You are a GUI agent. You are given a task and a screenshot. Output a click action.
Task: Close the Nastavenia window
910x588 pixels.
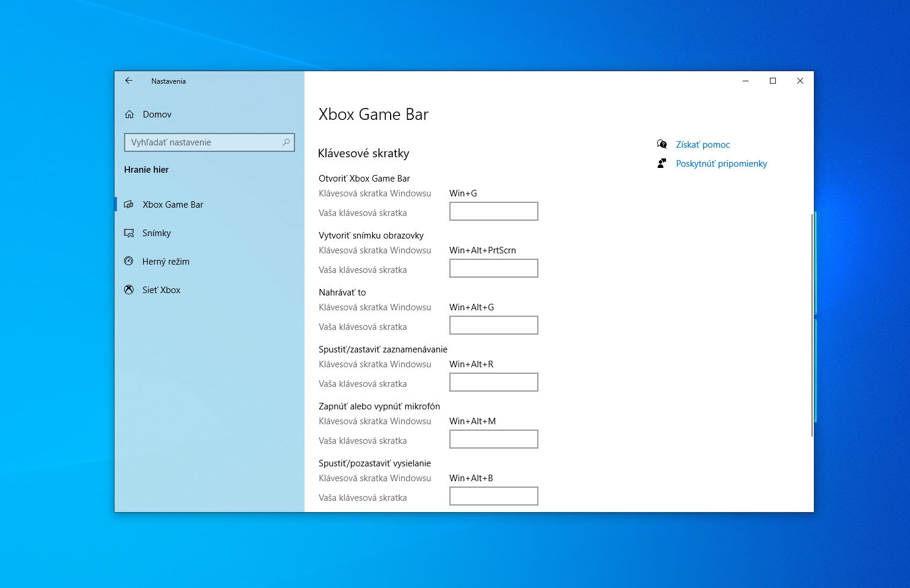click(800, 81)
